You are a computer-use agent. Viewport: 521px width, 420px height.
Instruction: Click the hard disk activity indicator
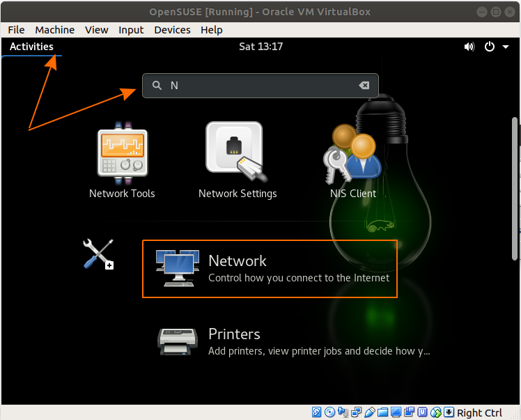click(316, 412)
